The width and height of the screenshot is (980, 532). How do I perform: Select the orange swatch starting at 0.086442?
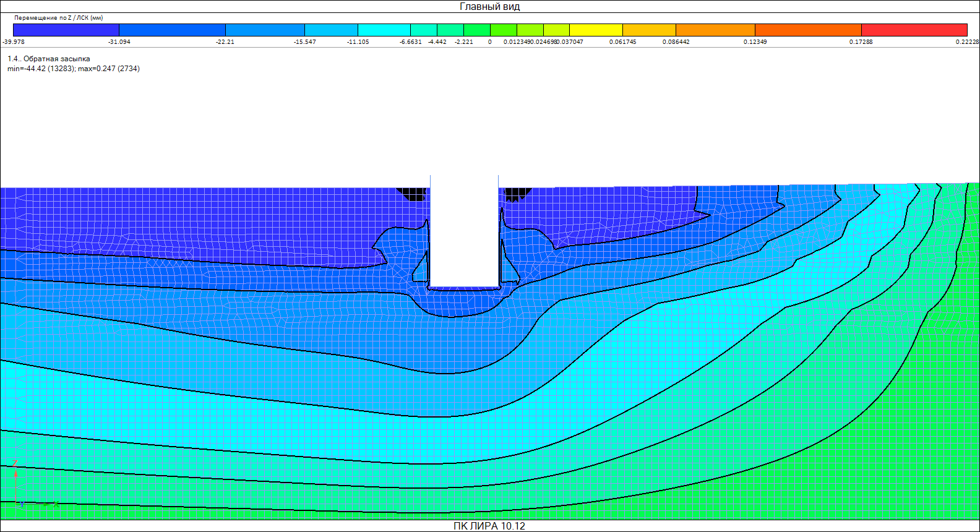pos(715,30)
